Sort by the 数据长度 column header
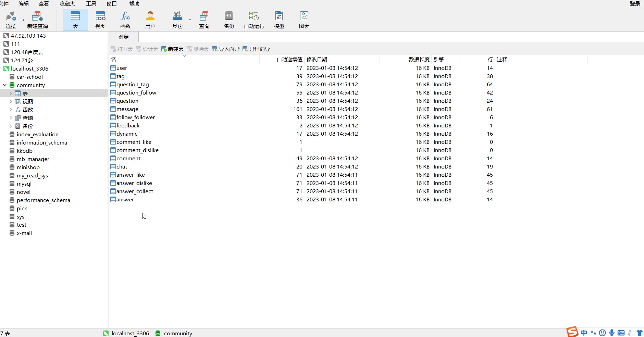The image size is (644, 337). (x=405, y=59)
